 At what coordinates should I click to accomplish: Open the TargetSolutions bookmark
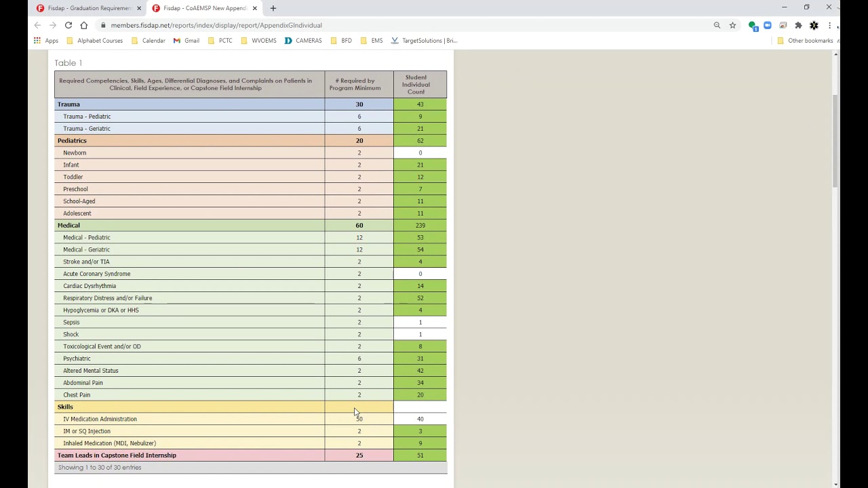pyautogui.click(x=424, y=41)
